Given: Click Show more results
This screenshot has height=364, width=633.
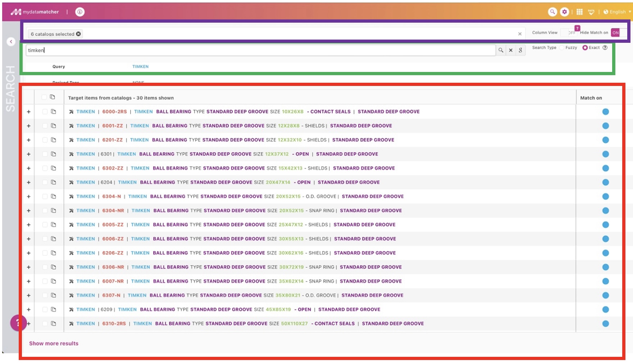Looking at the screenshot, I should click(54, 343).
